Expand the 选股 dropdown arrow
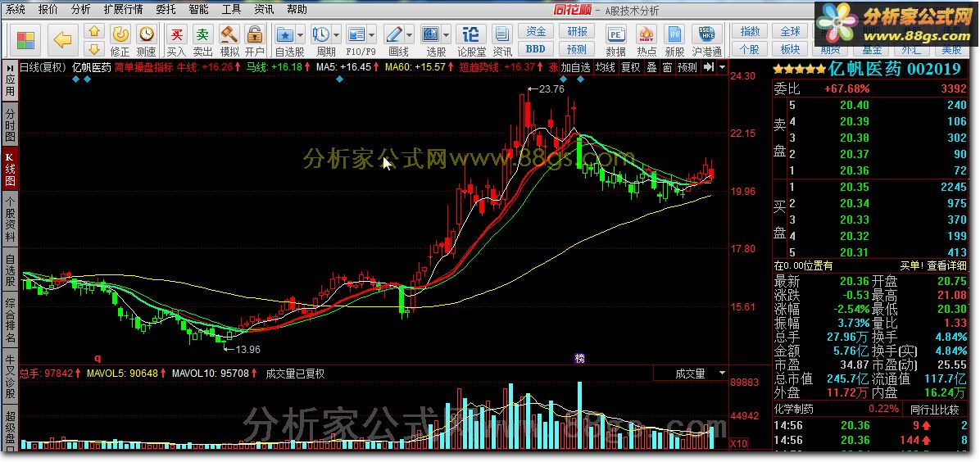This screenshot has width=980, height=462. click(x=447, y=34)
